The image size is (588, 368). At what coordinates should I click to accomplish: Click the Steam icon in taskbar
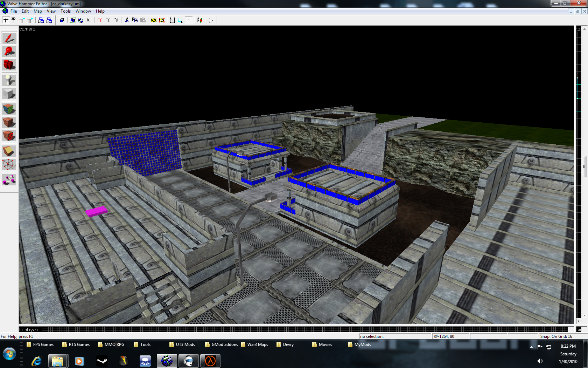coord(102,361)
